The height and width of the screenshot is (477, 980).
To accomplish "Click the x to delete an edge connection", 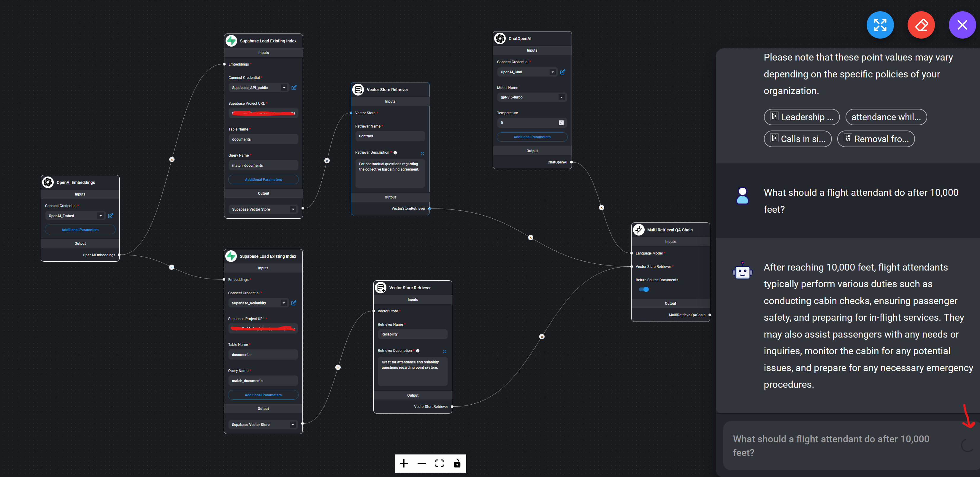I will [x=327, y=160].
